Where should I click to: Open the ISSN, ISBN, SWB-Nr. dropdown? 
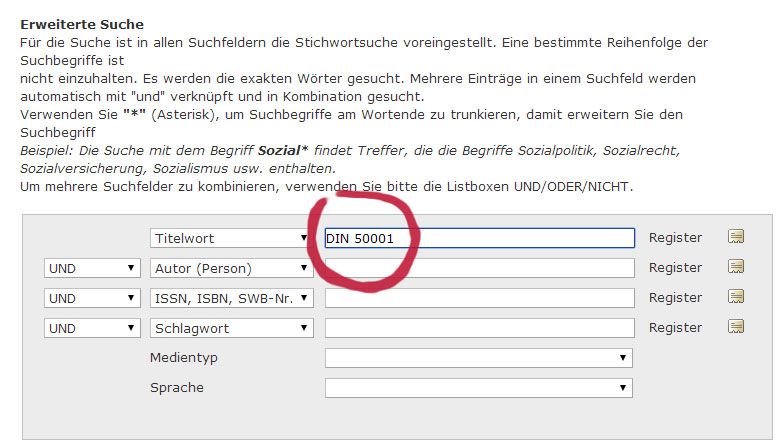[231, 298]
